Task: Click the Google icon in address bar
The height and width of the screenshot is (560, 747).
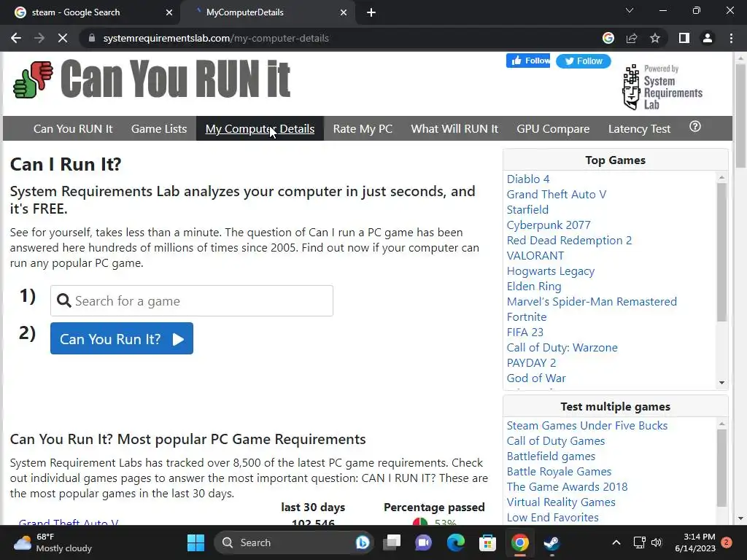Action: pyautogui.click(x=608, y=38)
